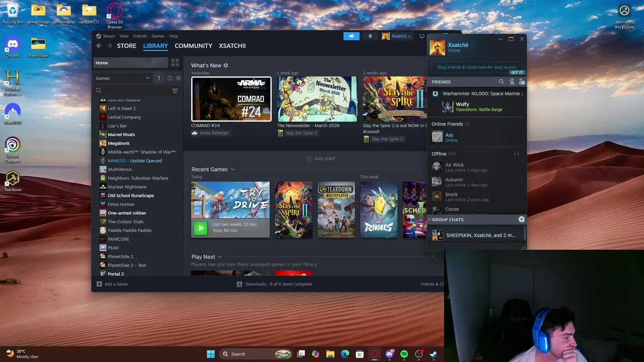Open the XSATCHII profile tab
Image resolution: width=644 pixels, height=362 pixels.
point(232,46)
